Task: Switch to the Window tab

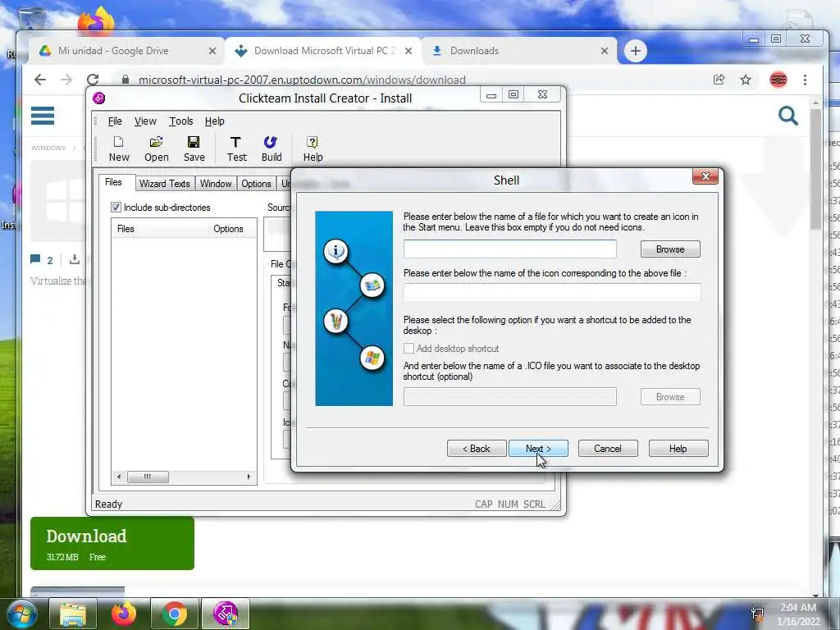Action: (x=216, y=183)
